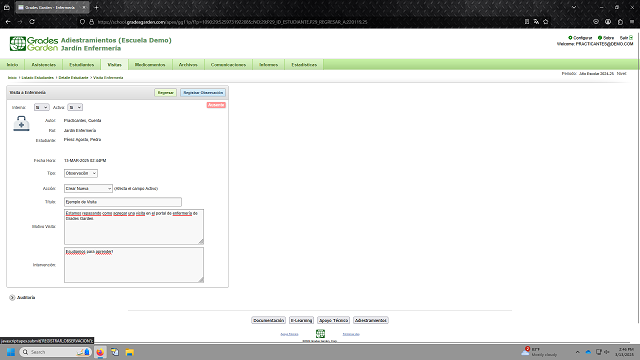Image resolution: width=640 pixels, height=360 pixels.
Task: Click the green Configurar icon link
Action: click(580, 38)
